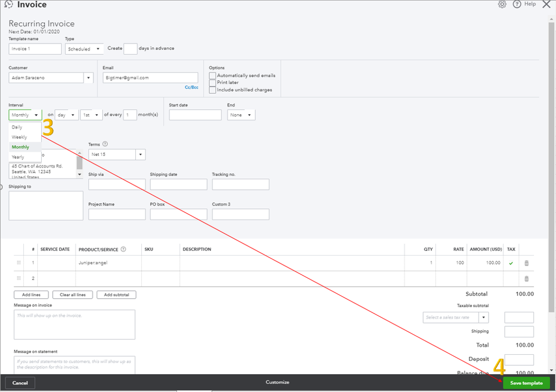
Task: Click the SERVICE DATE column header
Action: tap(55, 249)
